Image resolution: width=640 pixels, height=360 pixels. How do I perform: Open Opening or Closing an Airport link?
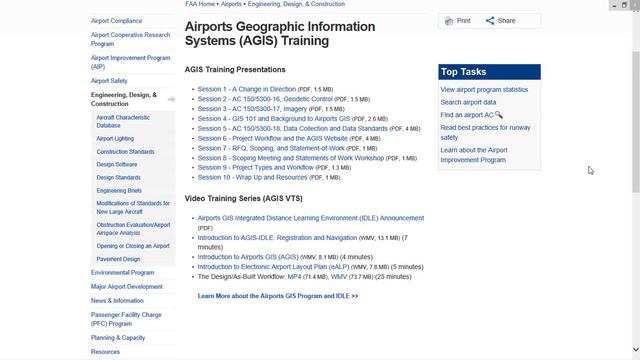click(x=133, y=246)
